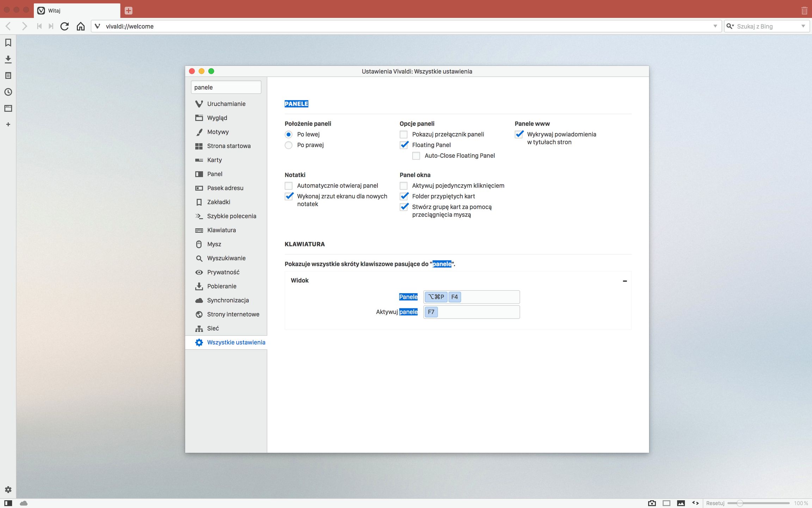Open closed tabs trash icon
Screen dimensions: 812x508
coord(804,10)
